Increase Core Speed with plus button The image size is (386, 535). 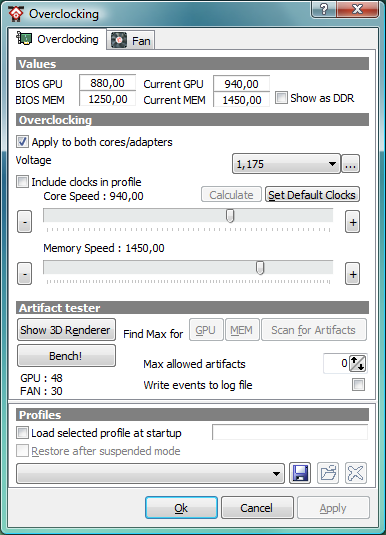(353, 222)
